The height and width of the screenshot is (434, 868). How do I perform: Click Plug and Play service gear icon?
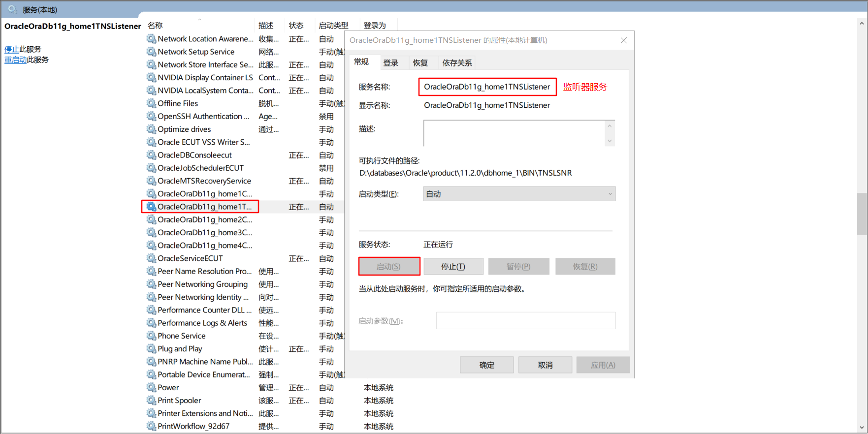(151, 348)
